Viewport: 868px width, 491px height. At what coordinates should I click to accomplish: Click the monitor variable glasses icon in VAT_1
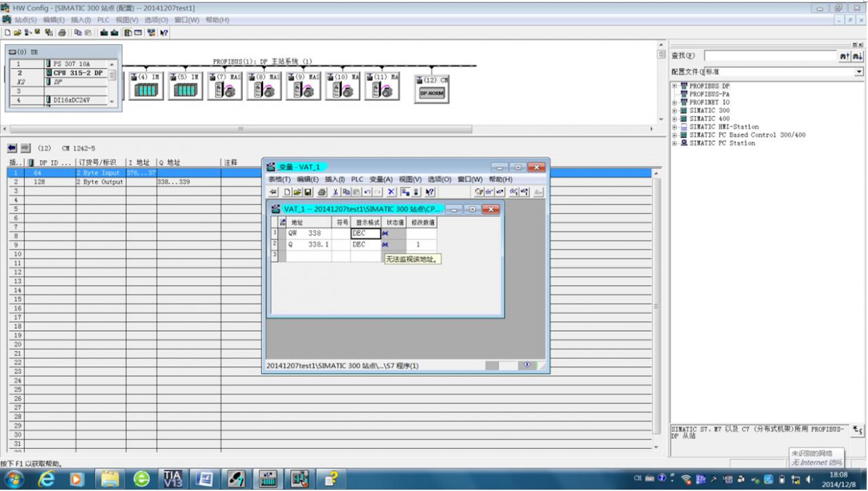tap(489, 192)
